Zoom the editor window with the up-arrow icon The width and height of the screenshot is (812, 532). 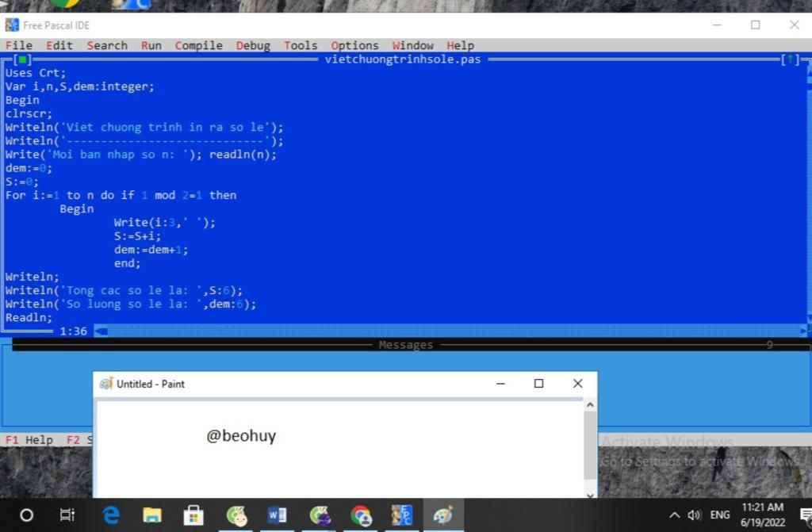point(791,59)
